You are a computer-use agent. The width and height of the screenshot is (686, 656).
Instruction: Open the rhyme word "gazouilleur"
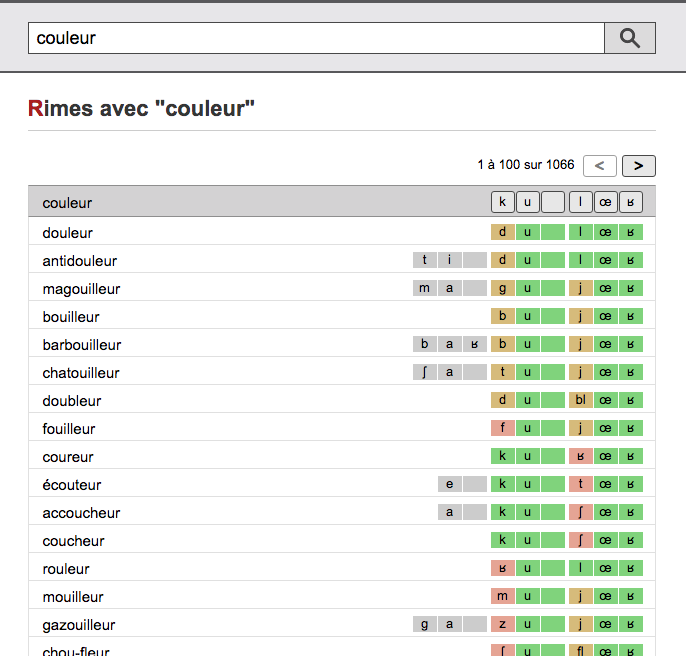point(79,625)
